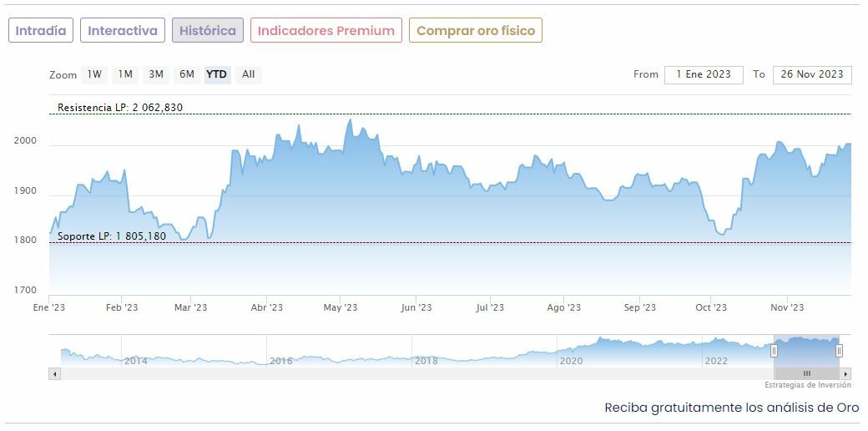
Task: Open the Intradía chart tab
Action: pos(41,31)
